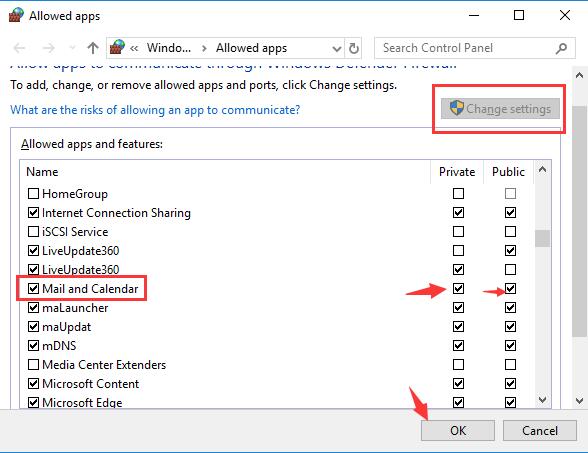Click the Allowed apps window title icon
Image resolution: width=588 pixels, height=453 pixels.
(16, 15)
